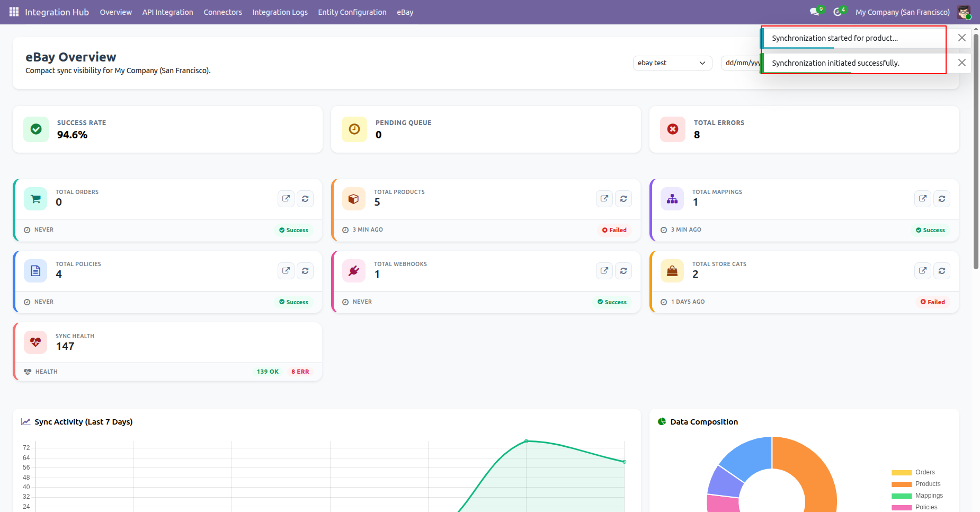Toggle the Products legend swatch

[x=901, y=484]
